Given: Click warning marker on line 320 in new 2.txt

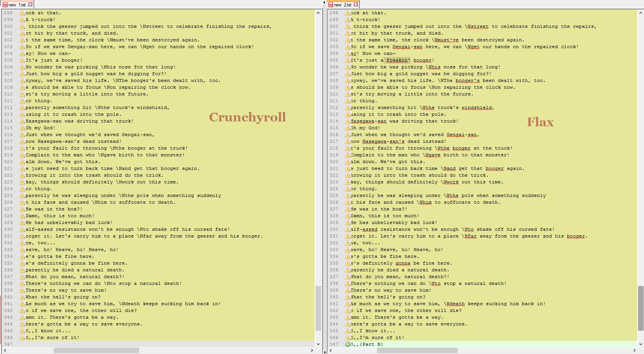Looking at the screenshot, I should (x=347, y=162).
